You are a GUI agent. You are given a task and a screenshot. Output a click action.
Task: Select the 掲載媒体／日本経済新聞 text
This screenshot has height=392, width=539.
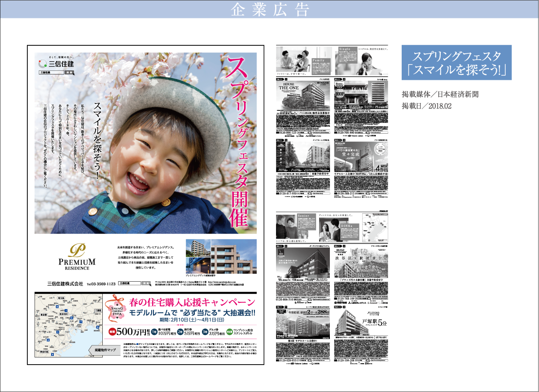coord(440,95)
